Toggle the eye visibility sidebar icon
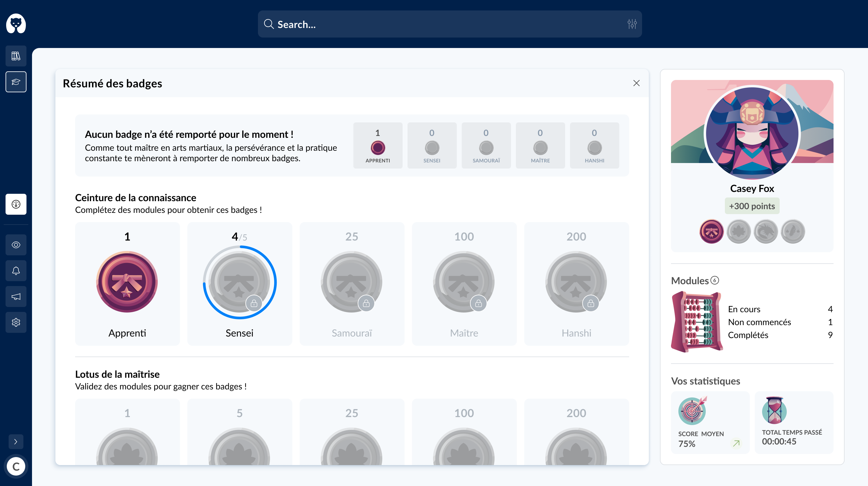 pyautogui.click(x=16, y=245)
